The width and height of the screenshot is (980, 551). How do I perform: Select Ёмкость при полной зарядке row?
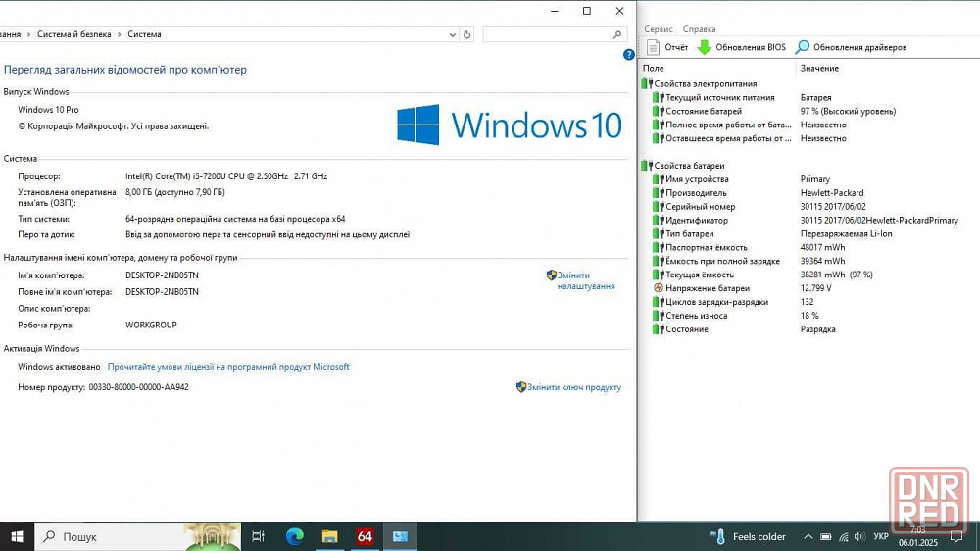click(x=807, y=262)
